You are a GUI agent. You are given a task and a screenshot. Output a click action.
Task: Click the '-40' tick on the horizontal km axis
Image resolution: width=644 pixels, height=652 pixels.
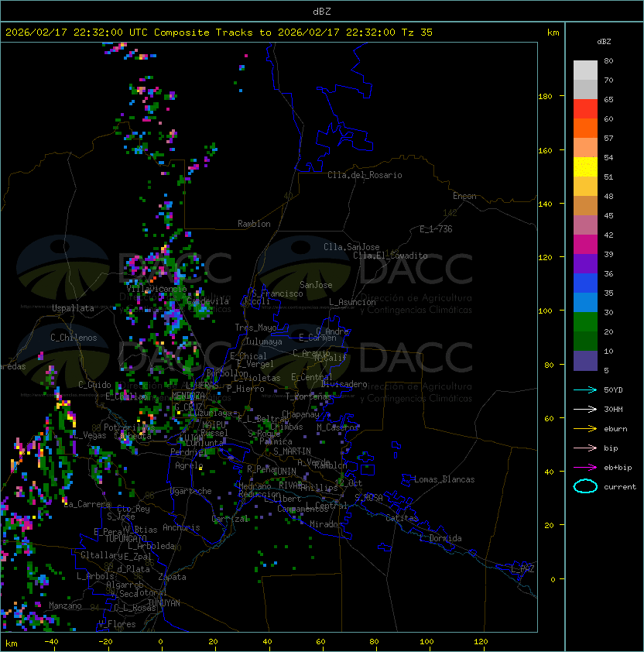(52, 642)
